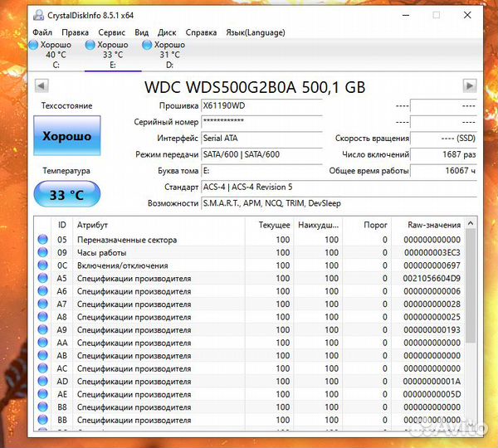The width and height of the screenshot is (498, 448).
Task: Open the Сервис menu
Action: coord(111,32)
